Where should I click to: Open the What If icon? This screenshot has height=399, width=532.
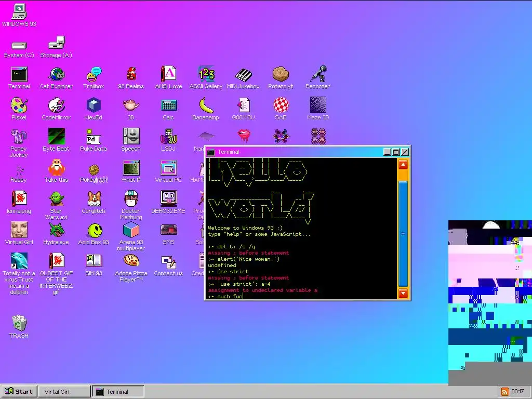point(131,171)
